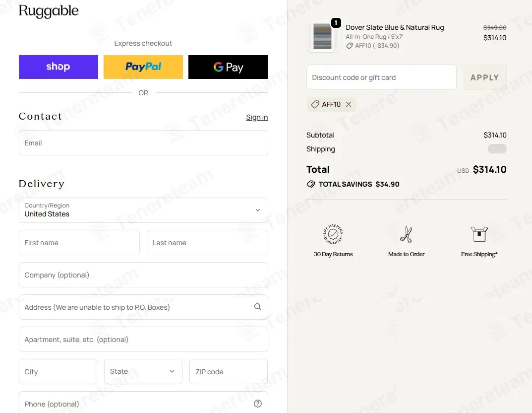Screen dimensions: 532x413
Task: Click the All-In-One Rug / 5'x7' variant text
Action: (x=374, y=37)
